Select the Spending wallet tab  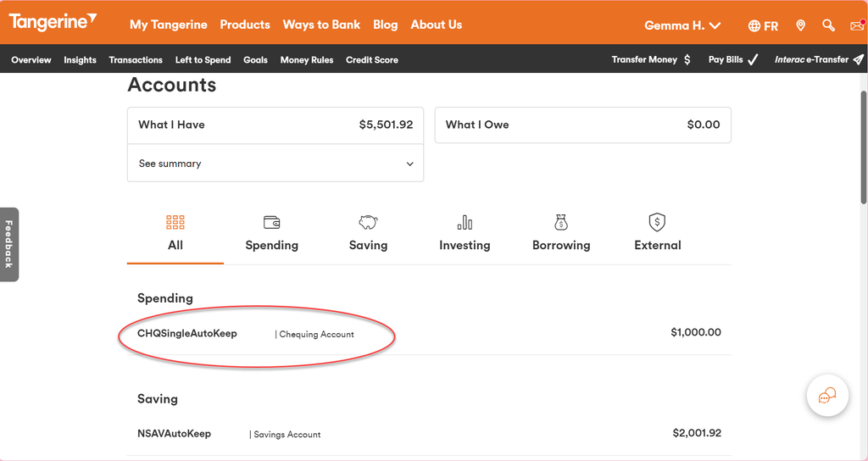(271, 233)
